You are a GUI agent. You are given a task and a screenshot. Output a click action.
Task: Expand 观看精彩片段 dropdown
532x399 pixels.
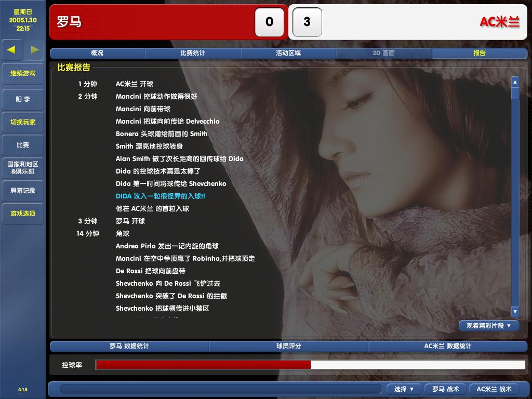click(x=489, y=326)
